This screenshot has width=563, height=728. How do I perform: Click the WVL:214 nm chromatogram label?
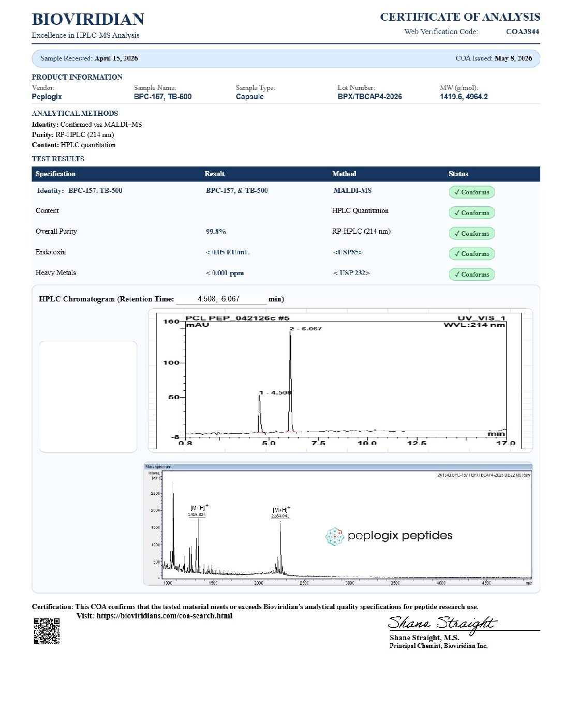(x=474, y=325)
